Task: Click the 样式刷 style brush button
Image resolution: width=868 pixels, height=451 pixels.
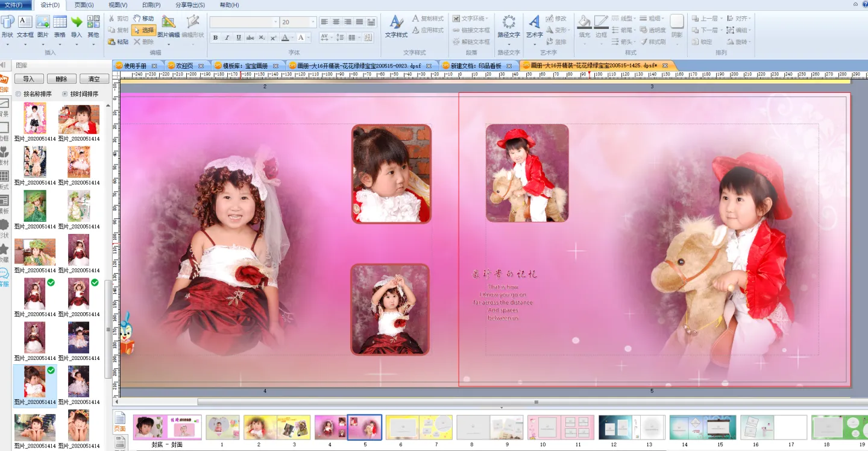Action: (653, 42)
